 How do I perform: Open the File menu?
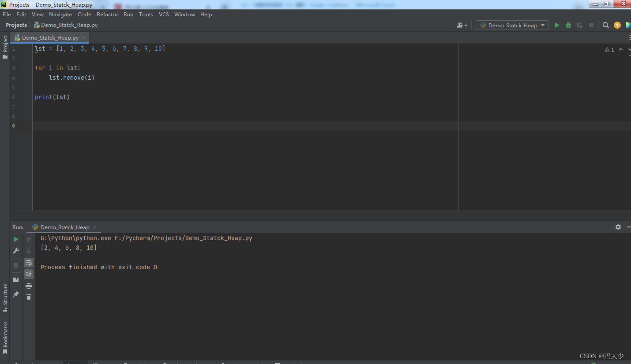point(7,15)
